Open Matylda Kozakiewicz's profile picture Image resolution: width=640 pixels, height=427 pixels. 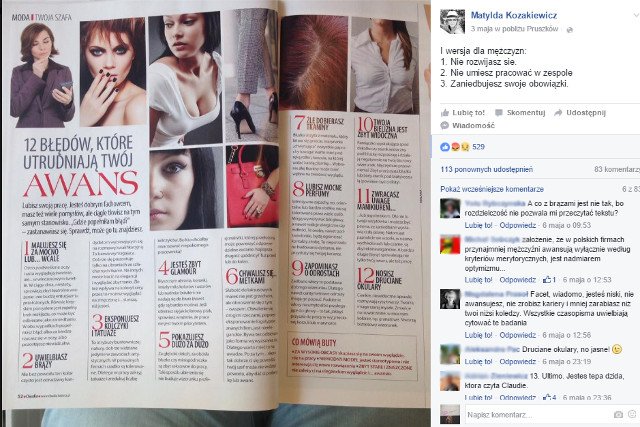[452, 21]
